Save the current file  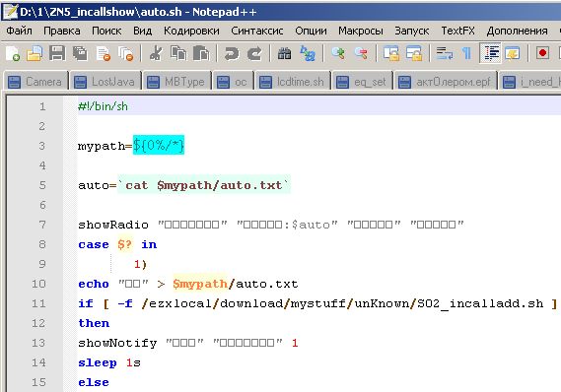[57, 53]
